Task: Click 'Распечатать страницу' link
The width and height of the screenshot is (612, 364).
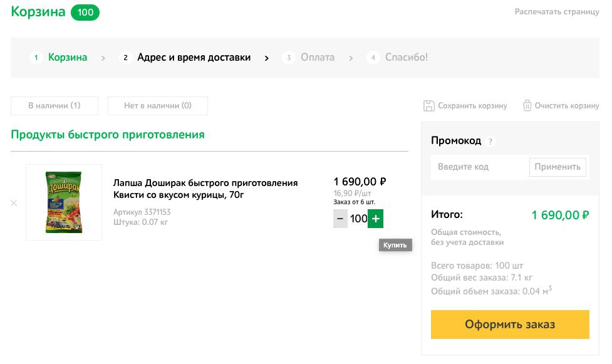Action: pyautogui.click(x=557, y=12)
